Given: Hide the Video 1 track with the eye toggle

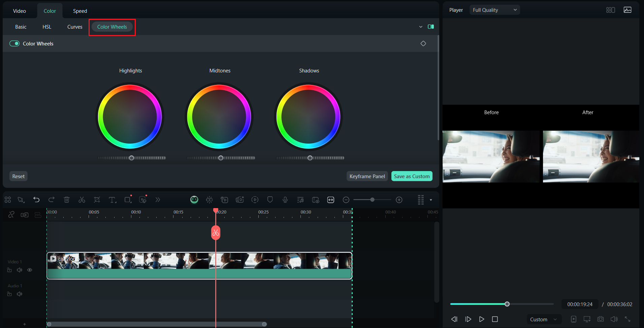Looking at the screenshot, I should click(30, 270).
